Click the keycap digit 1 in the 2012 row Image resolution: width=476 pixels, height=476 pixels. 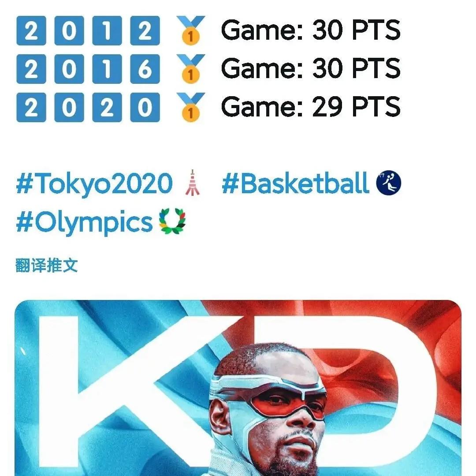pyautogui.click(x=107, y=30)
